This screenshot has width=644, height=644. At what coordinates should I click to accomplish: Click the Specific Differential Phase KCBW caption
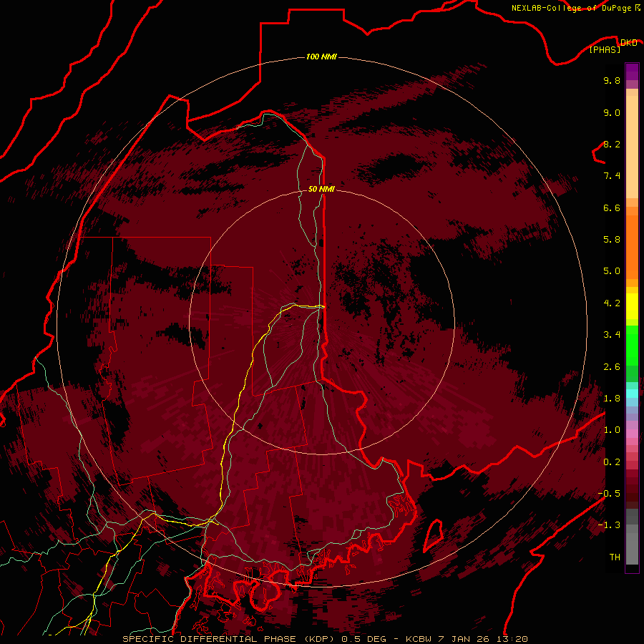tap(325, 639)
